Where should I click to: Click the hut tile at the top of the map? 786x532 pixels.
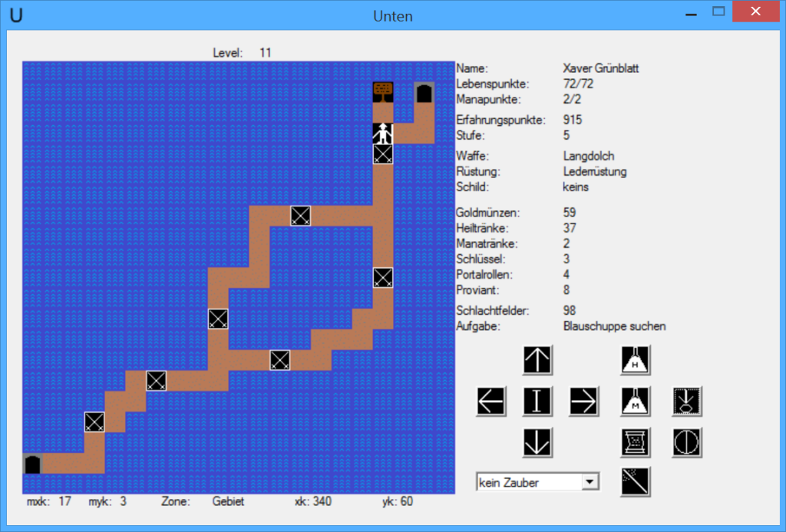coord(381,91)
